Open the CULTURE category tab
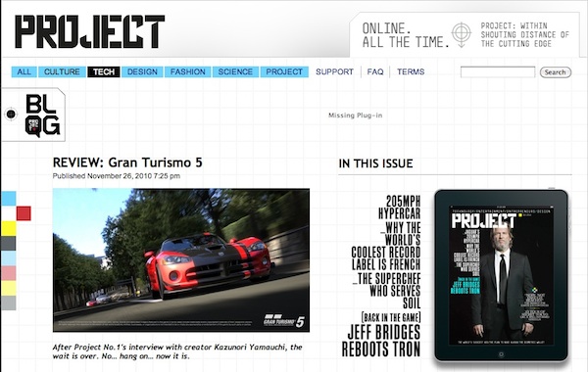Screen dimensions: 588x372 click(62, 71)
